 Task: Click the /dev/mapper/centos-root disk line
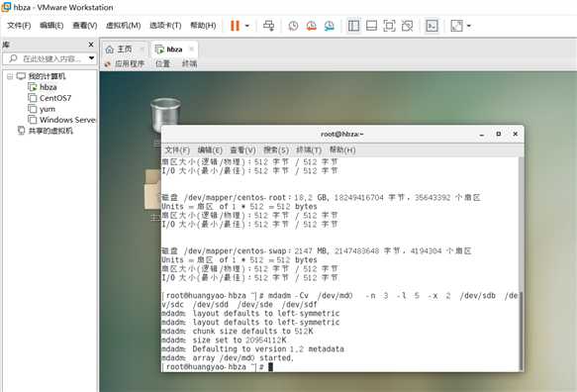coord(321,198)
